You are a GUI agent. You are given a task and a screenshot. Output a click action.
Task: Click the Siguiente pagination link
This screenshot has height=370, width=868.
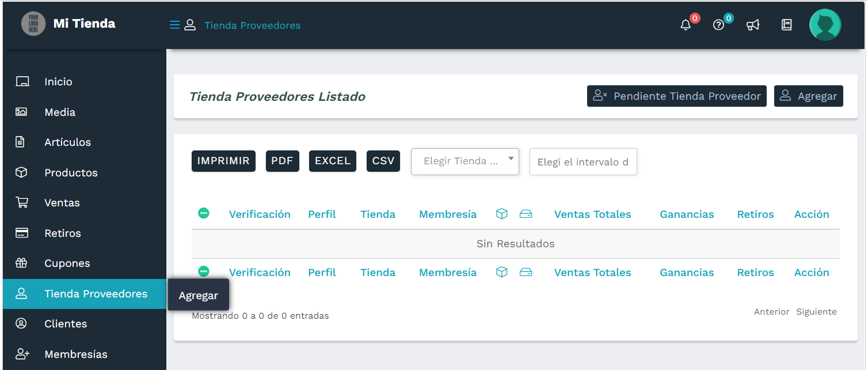tap(816, 311)
